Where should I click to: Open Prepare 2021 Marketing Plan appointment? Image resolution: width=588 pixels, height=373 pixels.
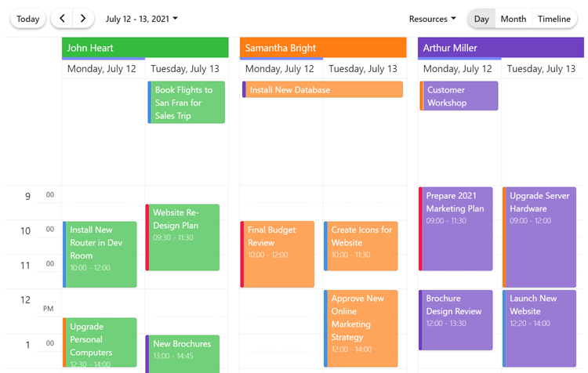coord(456,227)
